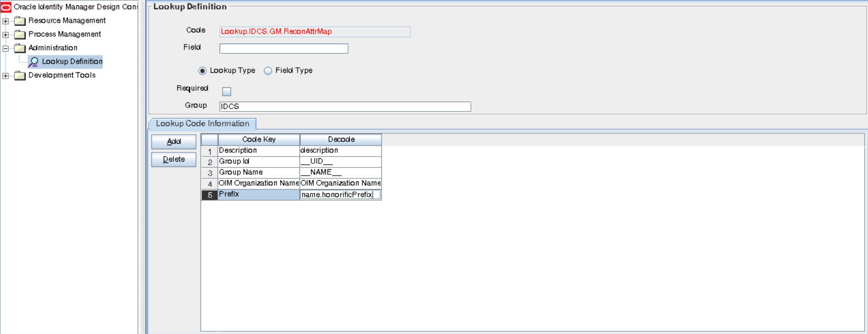The height and width of the screenshot is (334, 868).
Task: Click the empty Field input box
Action: coord(284,48)
